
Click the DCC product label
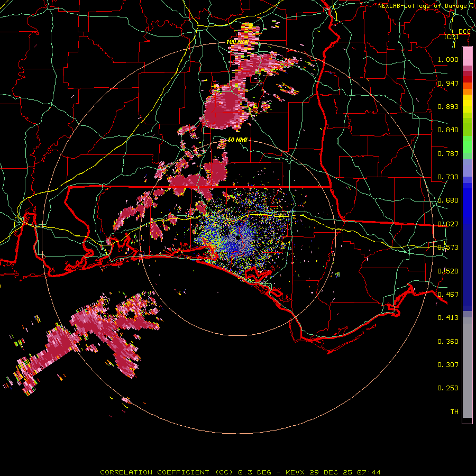pyautogui.click(x=464, y=32)
